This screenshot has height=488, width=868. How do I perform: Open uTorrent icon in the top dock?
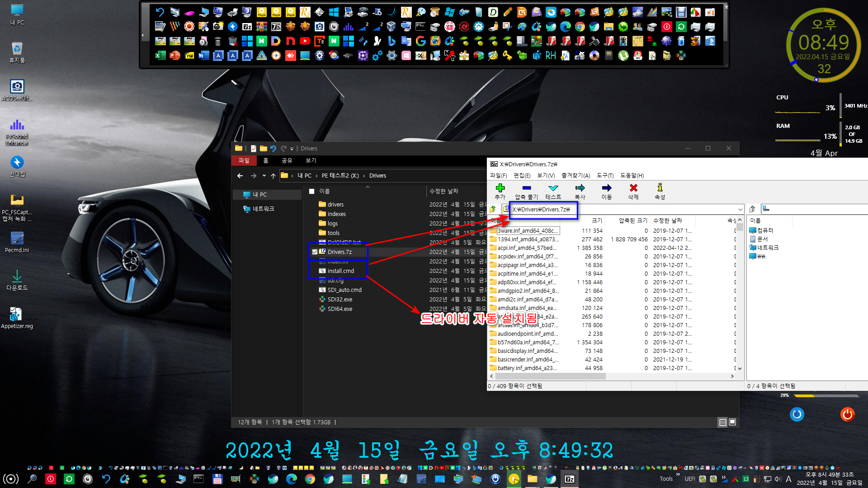point(623,56)
